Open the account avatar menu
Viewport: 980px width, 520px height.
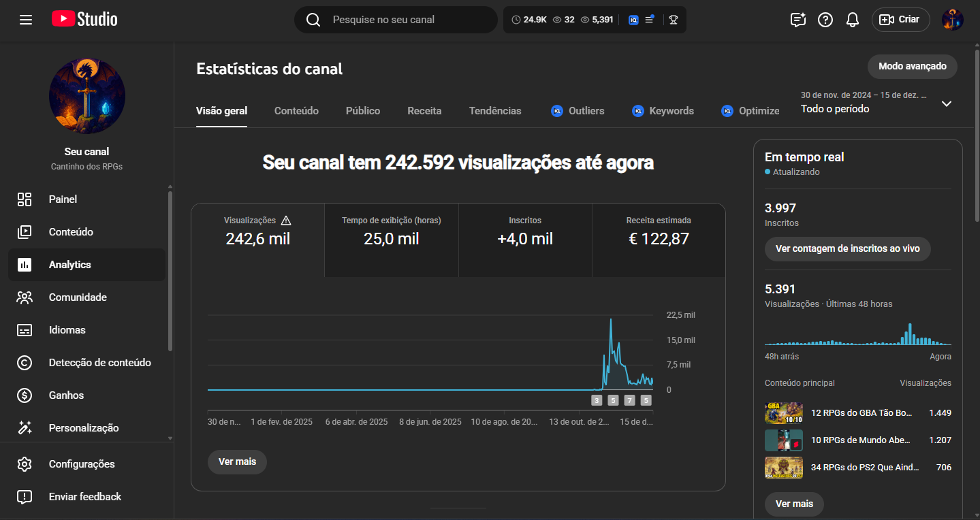953,20
